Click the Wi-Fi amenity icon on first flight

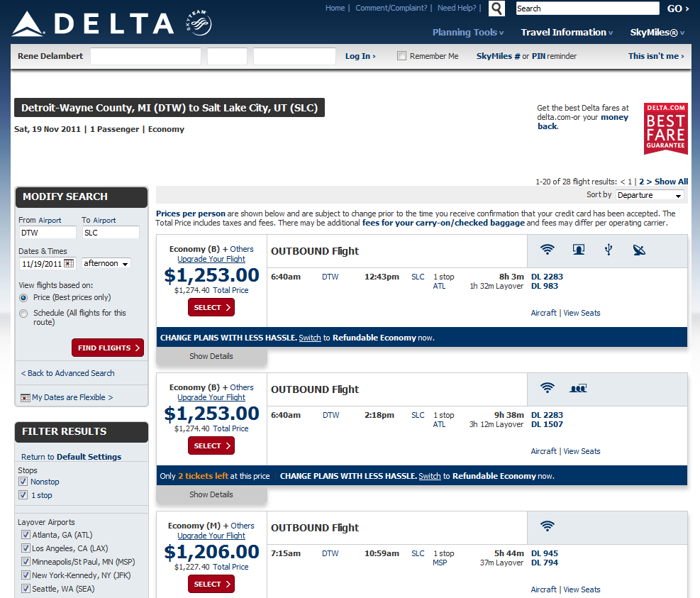coord(547,250)
